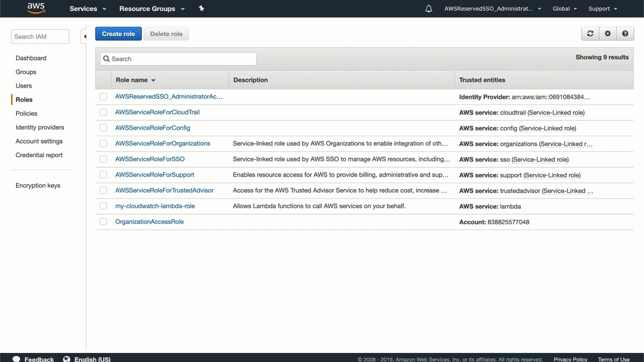
Task: Refresh the roles list
Action: pos(590,34)
